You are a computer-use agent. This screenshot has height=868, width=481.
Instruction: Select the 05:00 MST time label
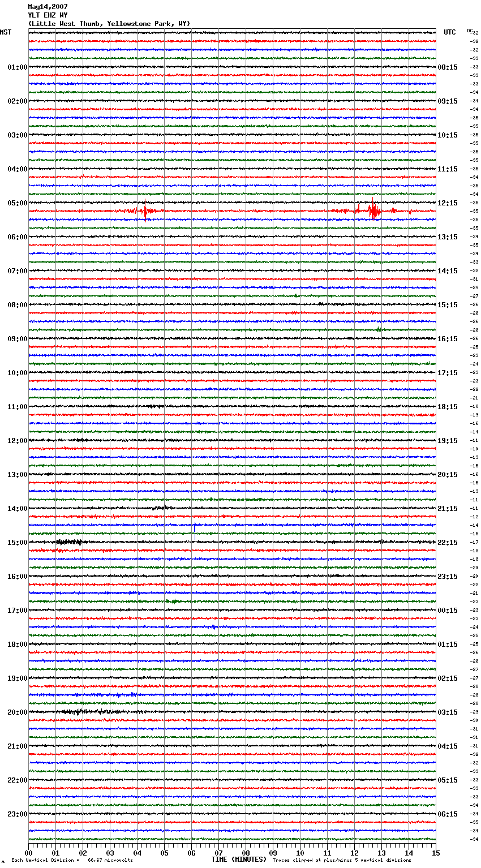point(18,203)
